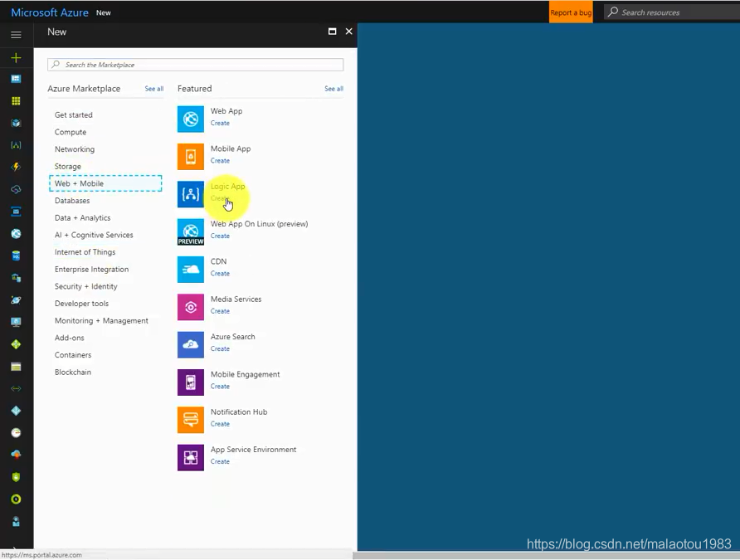Screen dimensions: 740x560
Task: Open Cosmos DB planet icon in sidebar
Action: click(16, 300)
